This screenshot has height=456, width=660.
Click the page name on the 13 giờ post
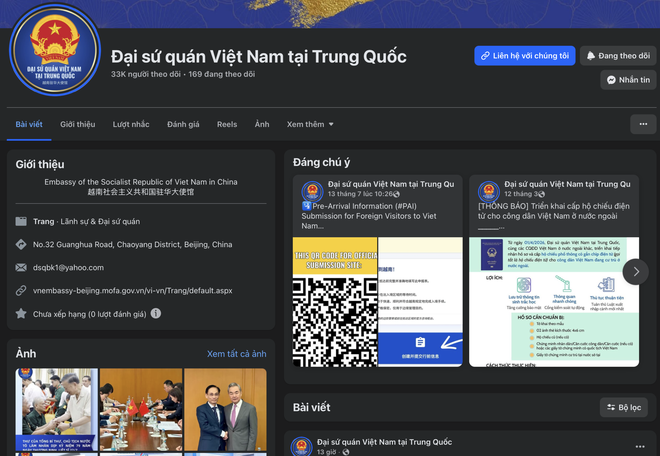(x=384, y=442)
